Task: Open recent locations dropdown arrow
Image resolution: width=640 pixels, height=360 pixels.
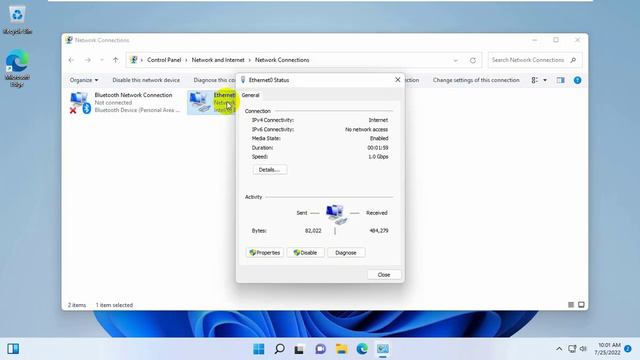Action: coord(102,60)
